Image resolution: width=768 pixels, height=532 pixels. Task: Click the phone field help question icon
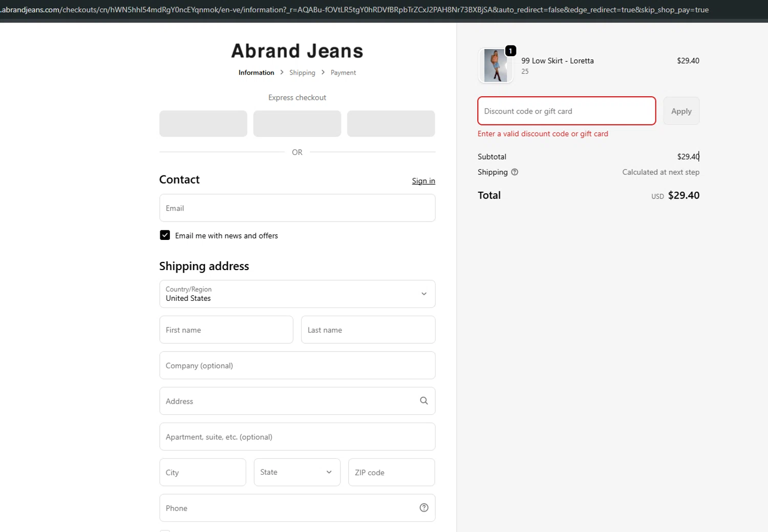[424, 507]
